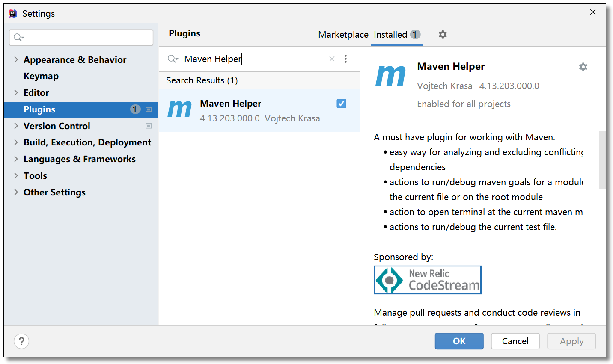613x364 pixels.
Task: Uncheck the Maven Helper enabled checkbox
Action: click(341, 104)
